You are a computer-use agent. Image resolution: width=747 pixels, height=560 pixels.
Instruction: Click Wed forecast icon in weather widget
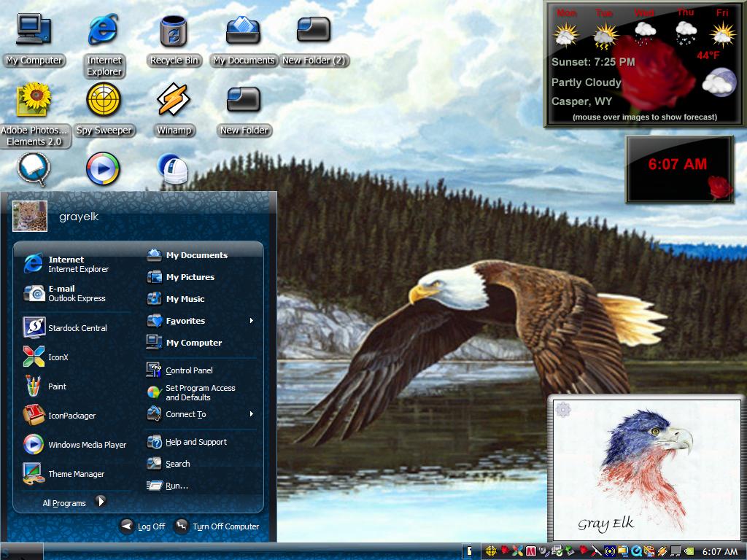coord(645,32)
